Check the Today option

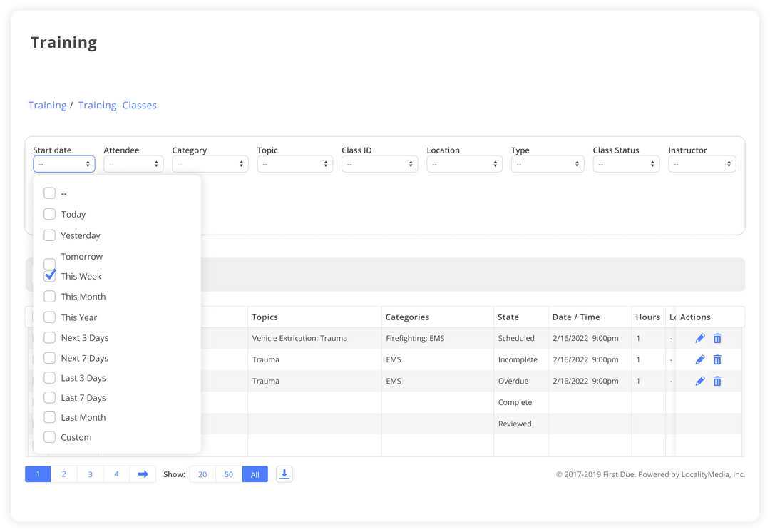[x=50, y=214]
